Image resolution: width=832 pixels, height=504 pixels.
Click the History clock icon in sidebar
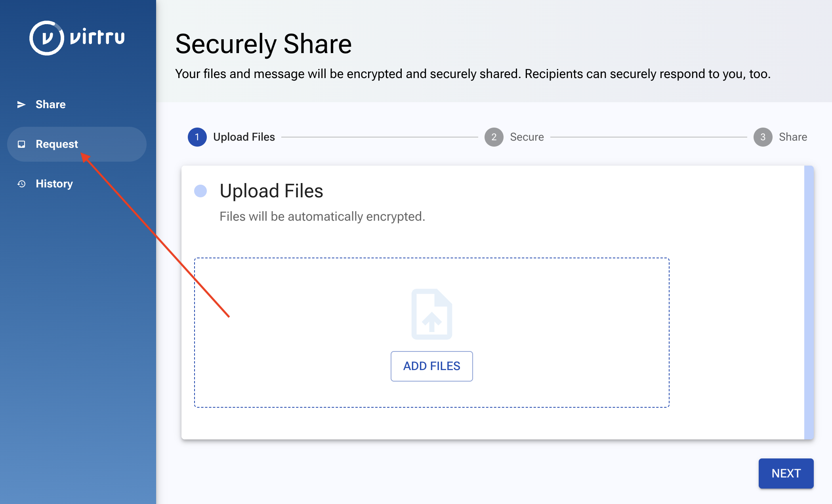tap(21, 184)
